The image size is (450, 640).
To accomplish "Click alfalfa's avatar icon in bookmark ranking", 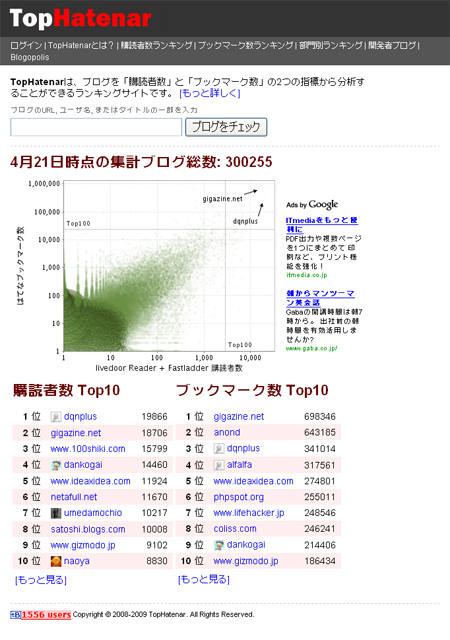I will click(219, 465).
